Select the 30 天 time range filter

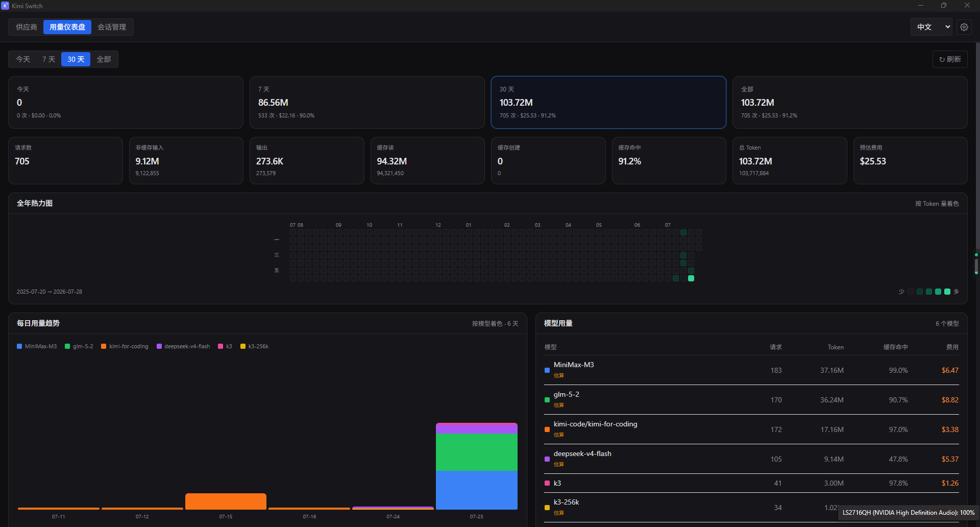(76, 59)
